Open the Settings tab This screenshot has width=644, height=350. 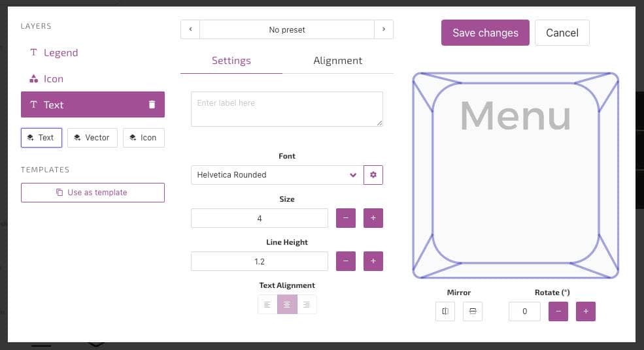point(231,61)
